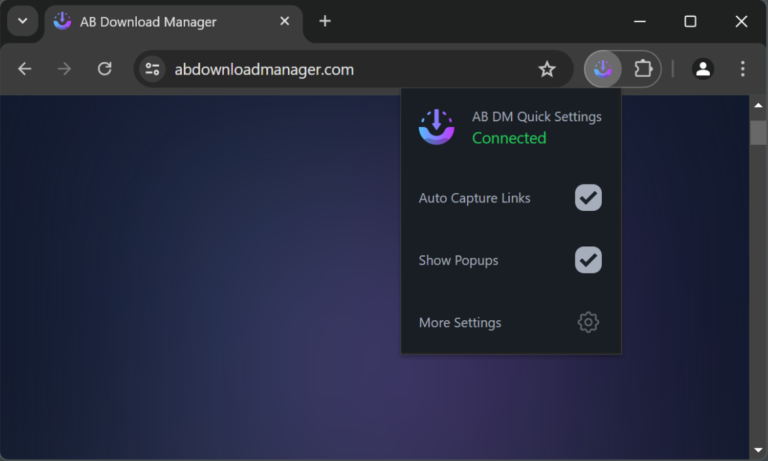The image size is (768, 461).
Task: Click the AB DM logo in the popup
Action: (436, 127)
